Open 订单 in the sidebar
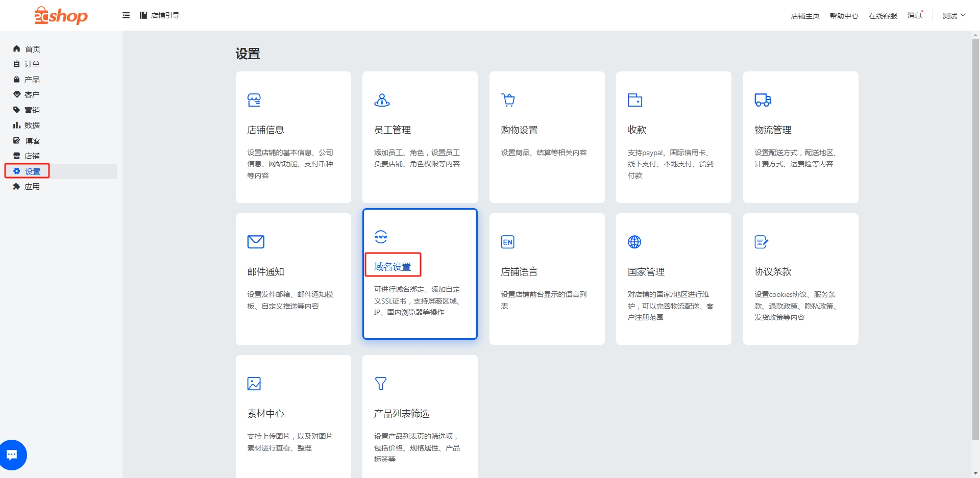Image resolution: width=980 pixels, height=478 pixels. click(32, 64)
